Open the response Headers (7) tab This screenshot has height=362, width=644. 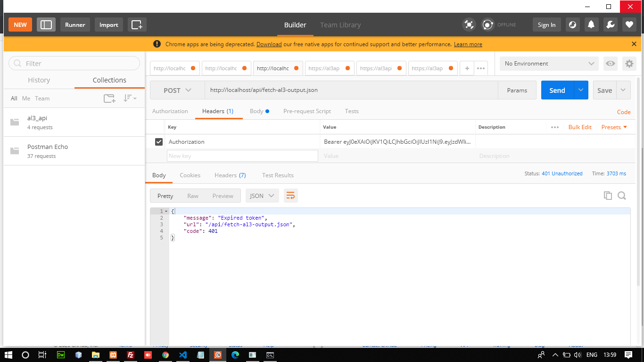[230, 175]
